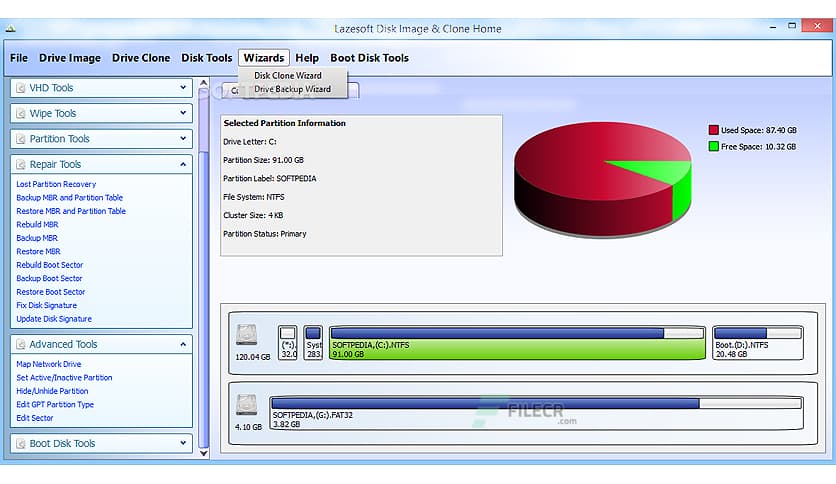Click the sidebar scroll up arrow
The image size is (836, 484).
tap(203, 83)
